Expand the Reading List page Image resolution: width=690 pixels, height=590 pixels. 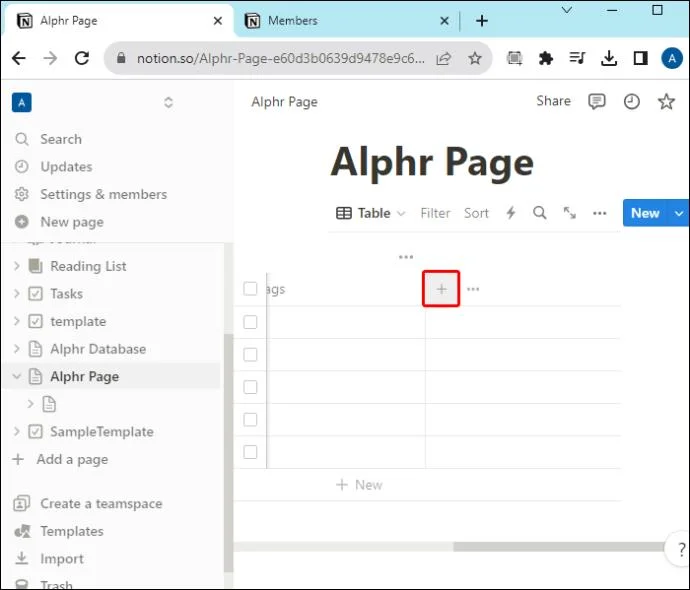point(17,266)
